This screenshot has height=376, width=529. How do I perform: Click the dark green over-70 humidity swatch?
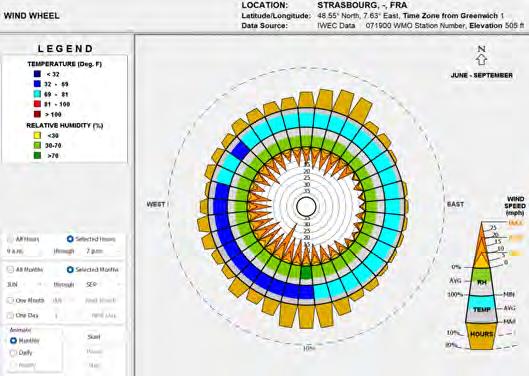[x=37, y=156]
